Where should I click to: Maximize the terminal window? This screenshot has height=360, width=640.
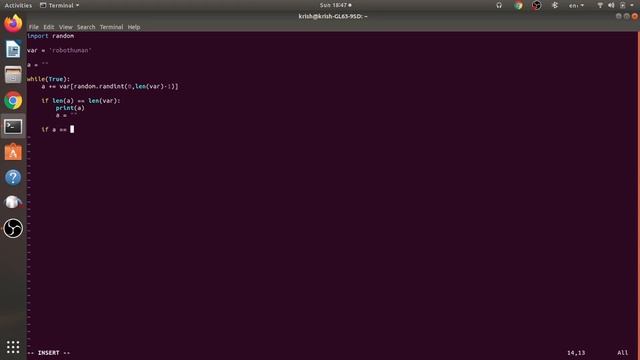click(x=627, y=16)
